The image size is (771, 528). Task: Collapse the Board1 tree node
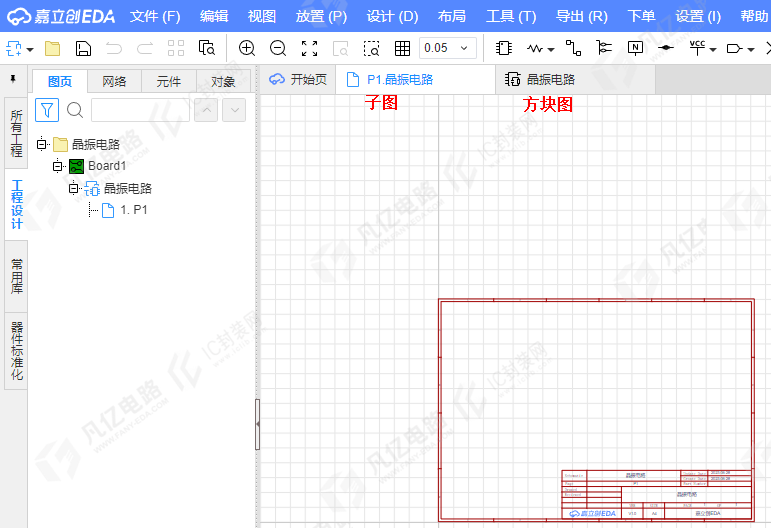[x=58, y=166]
